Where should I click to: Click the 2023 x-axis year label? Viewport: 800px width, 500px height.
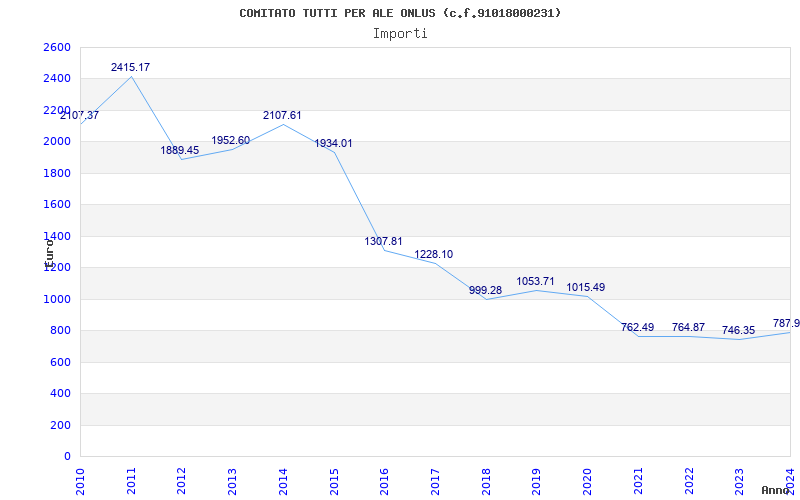[x=739, y=482]
